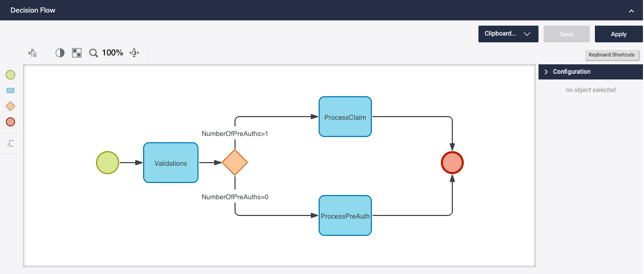Click the Save button
The width and height of the screenshot is (644, 274).
(566, 34)
